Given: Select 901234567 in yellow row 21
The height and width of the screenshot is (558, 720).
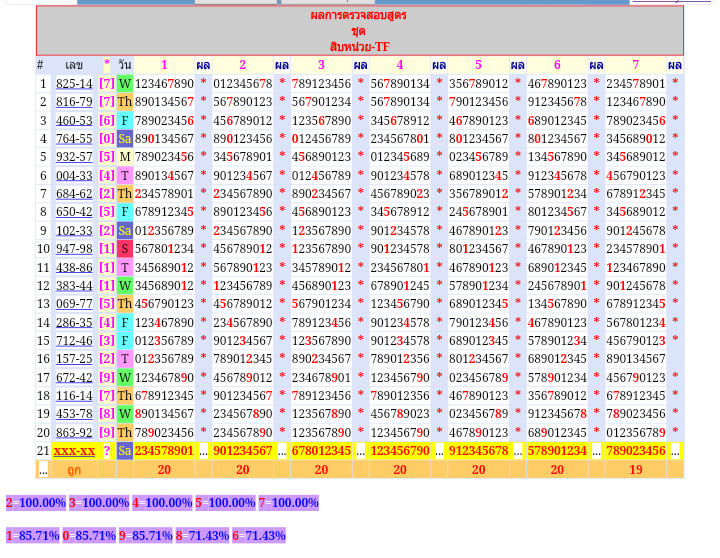Looking at the screenshot, I should 242,451.
